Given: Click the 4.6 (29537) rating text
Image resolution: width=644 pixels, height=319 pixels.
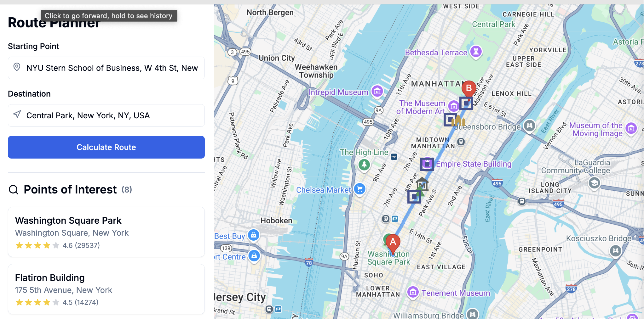Looking at the screenshot, I should [x=81, y=245].
